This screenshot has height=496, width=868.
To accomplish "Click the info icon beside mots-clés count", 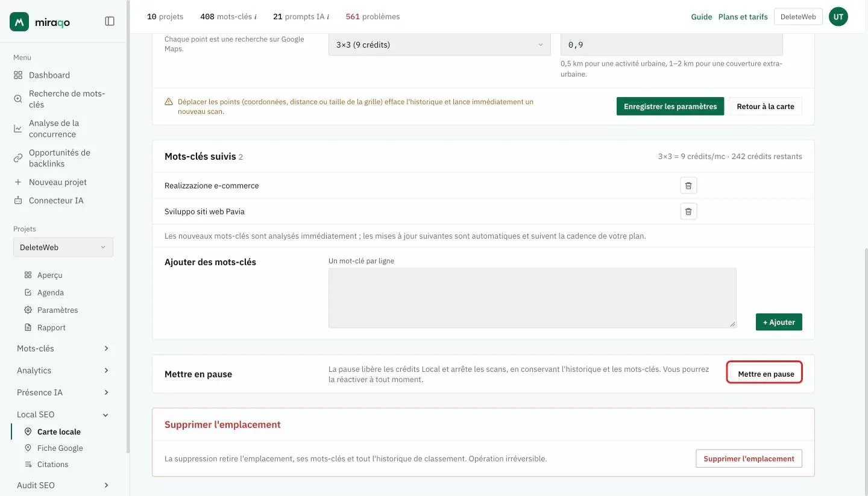I will click(256, 17).
